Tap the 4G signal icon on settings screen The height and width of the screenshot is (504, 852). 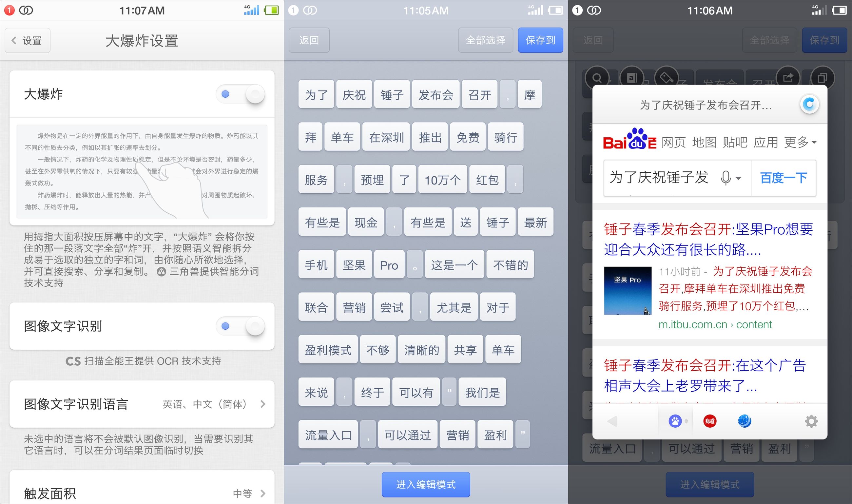pyautogui.click(x=251, y=10)
